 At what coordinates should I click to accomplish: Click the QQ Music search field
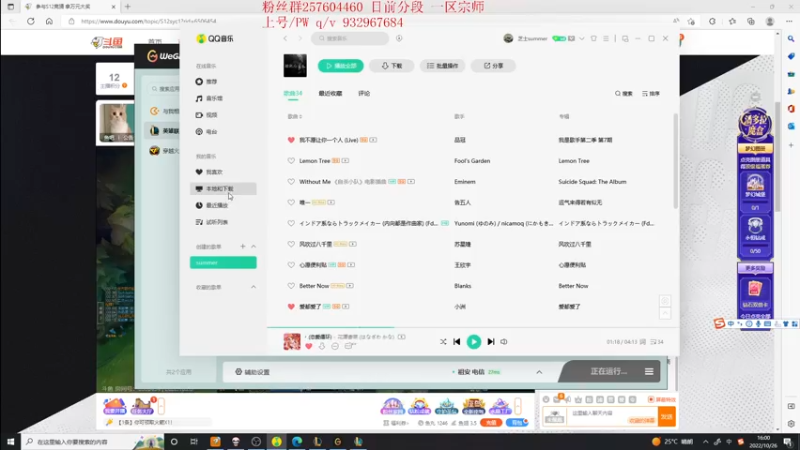point(350,38)
